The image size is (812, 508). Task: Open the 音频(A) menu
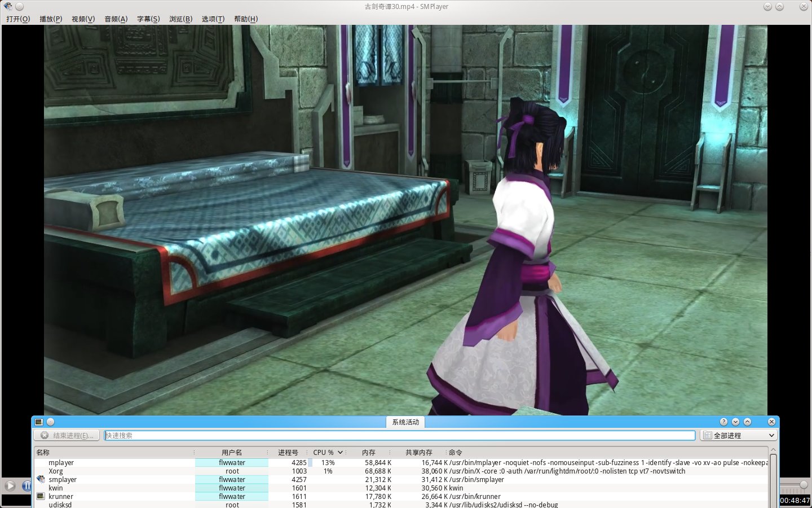(116, 19)
